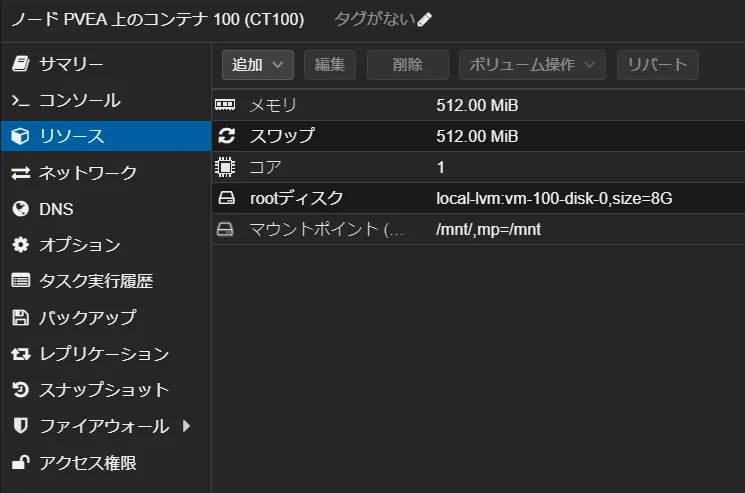The image size is (745, 493).
Task: Click the ネットワーク arrows icon
Action: 20,173
